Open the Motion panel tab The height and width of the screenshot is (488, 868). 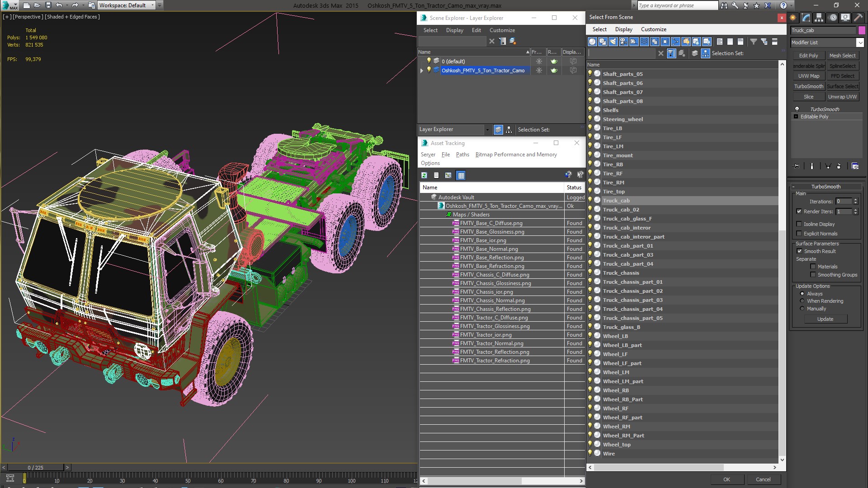tap(832, 18)
